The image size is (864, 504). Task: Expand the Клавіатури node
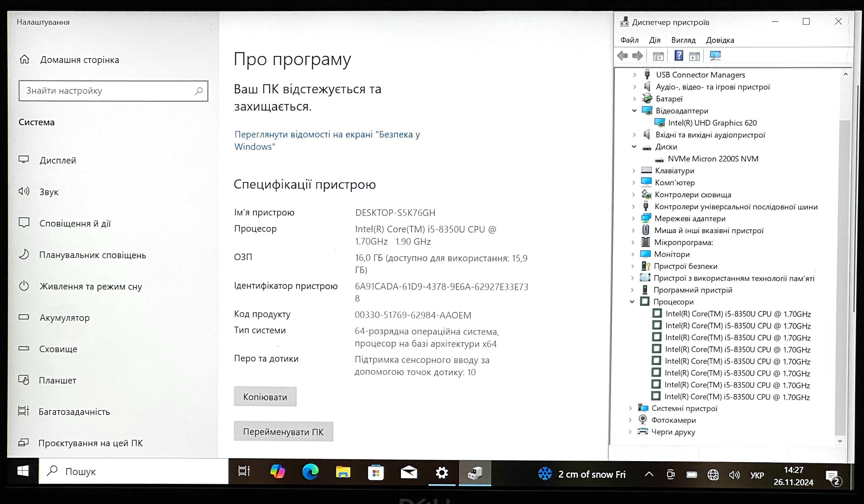634,170
